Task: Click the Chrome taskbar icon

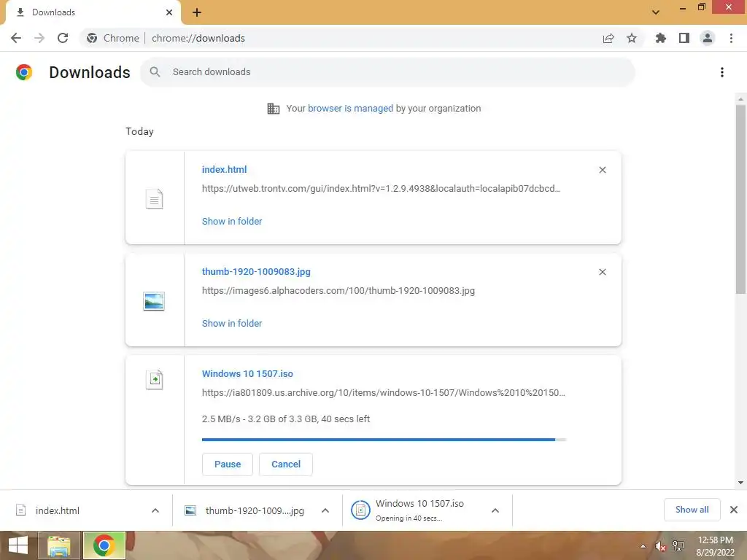Action: 104,545
